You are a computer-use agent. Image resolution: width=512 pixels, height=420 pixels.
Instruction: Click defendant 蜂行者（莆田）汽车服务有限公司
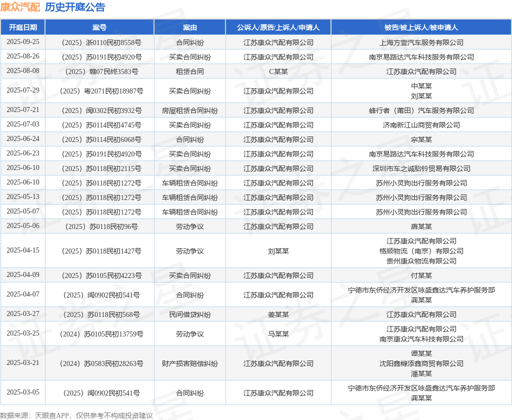coord(421,110)
